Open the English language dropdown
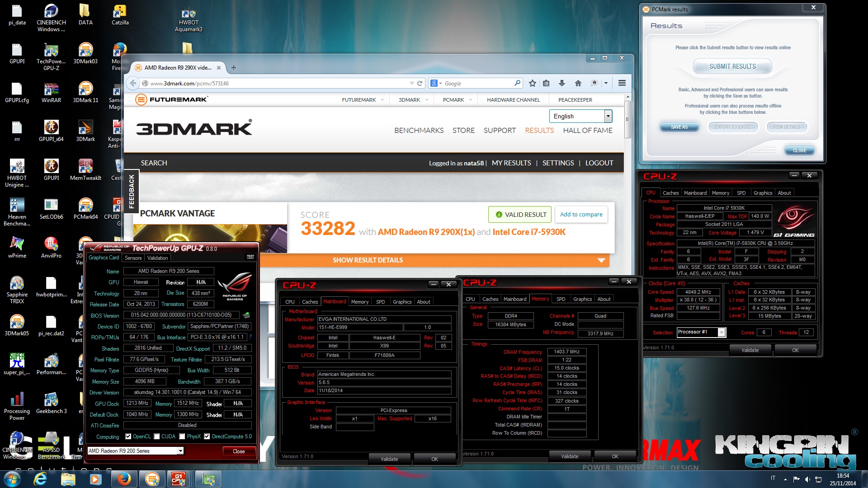This screenshot has width=868, height=488. coord(608,116)
